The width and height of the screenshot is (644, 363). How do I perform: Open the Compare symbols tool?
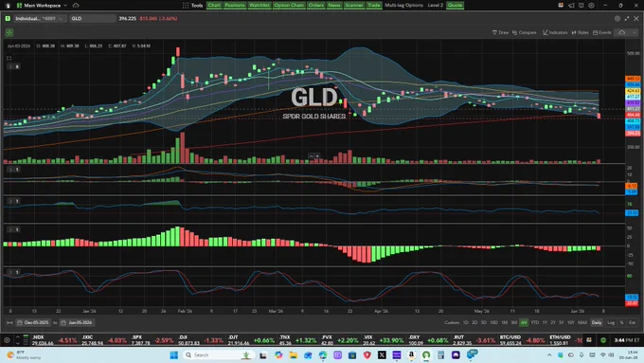[x=524, y=32]
